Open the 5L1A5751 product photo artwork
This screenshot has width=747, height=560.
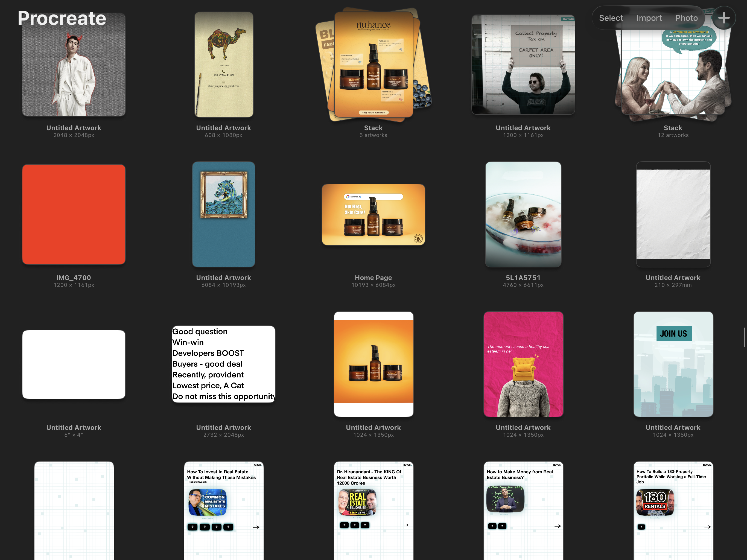[x=523, y=214]
